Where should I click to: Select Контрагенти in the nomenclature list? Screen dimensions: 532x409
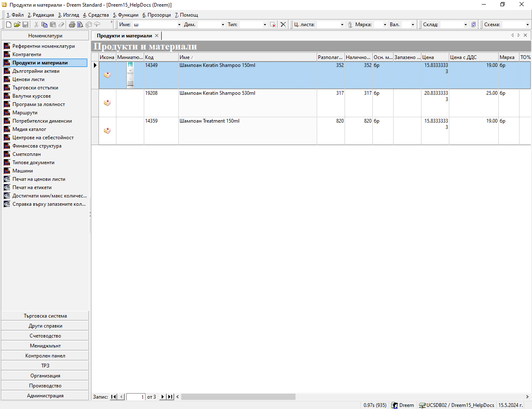27,54
